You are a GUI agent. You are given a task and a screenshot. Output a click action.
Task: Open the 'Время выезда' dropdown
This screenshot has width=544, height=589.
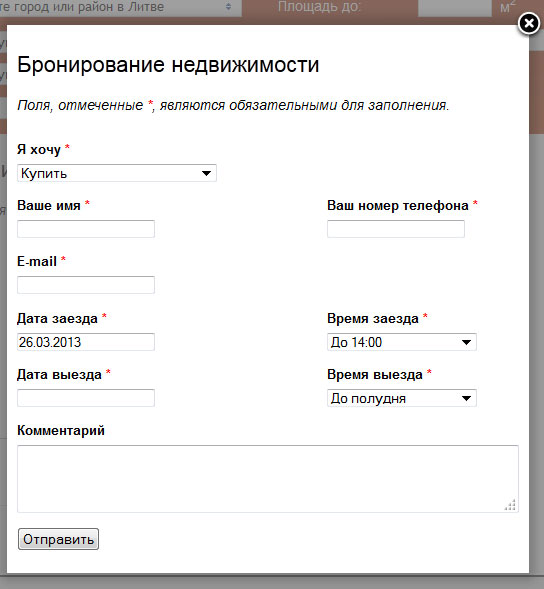click(402, 398)
